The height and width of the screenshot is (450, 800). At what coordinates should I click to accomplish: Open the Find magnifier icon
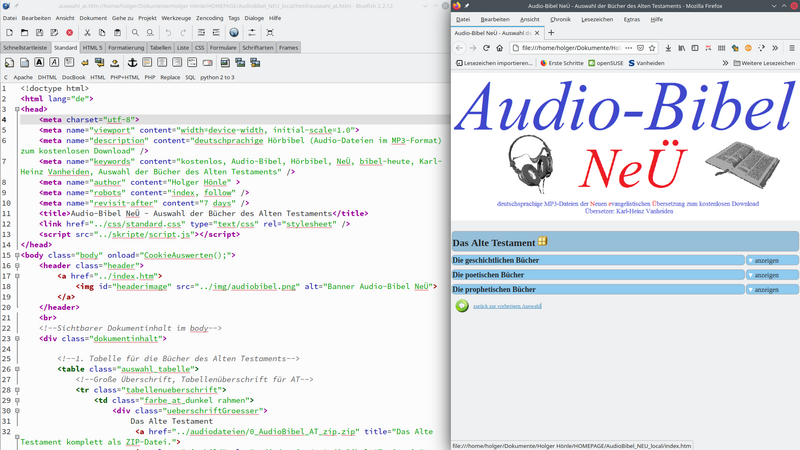(x=135, y=33)
